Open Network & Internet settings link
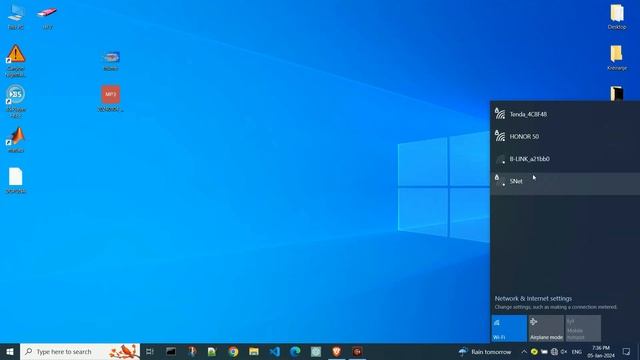 [533, 298]
